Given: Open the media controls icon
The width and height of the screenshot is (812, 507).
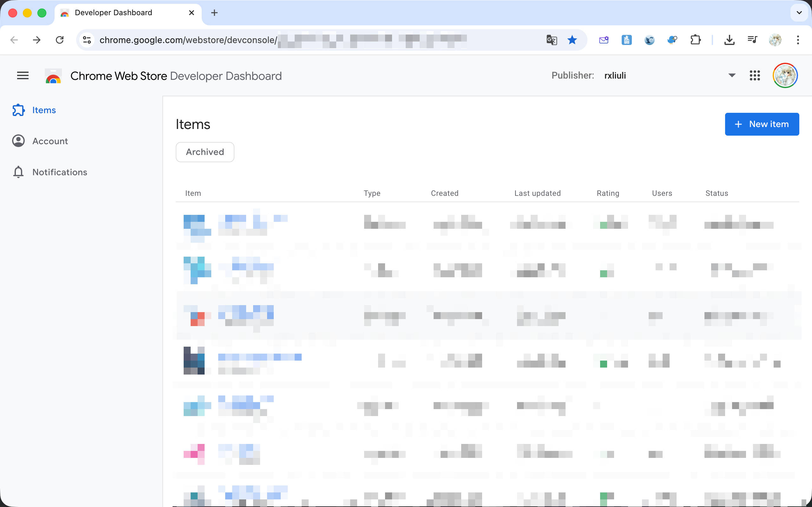Looking at the screenshot, I should tap(752, 40).
